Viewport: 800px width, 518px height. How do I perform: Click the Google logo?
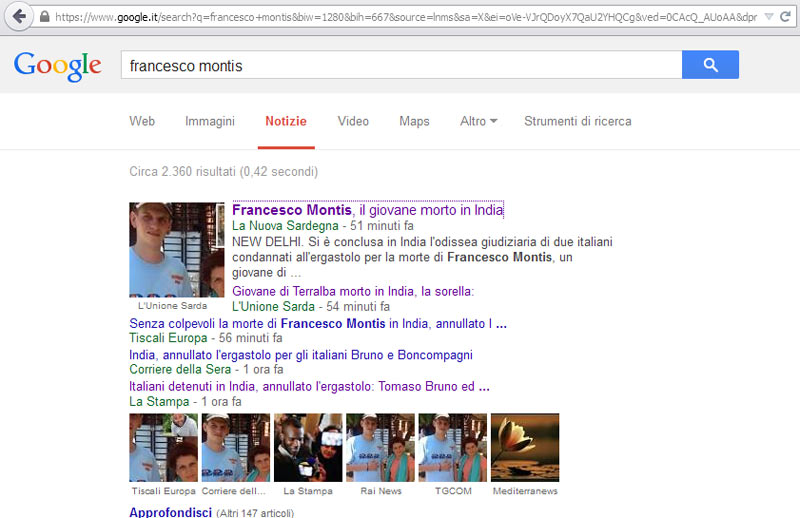(x=58, y=66)
